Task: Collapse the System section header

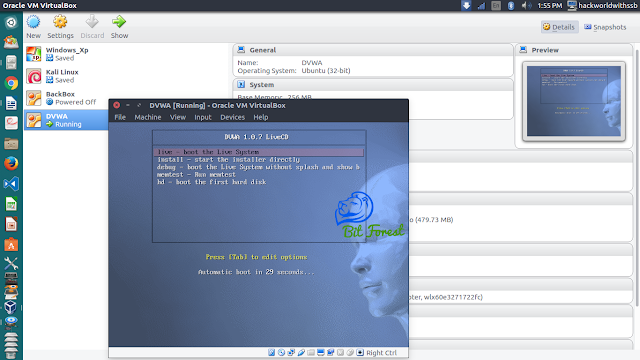Action: [x=373, y=84]
